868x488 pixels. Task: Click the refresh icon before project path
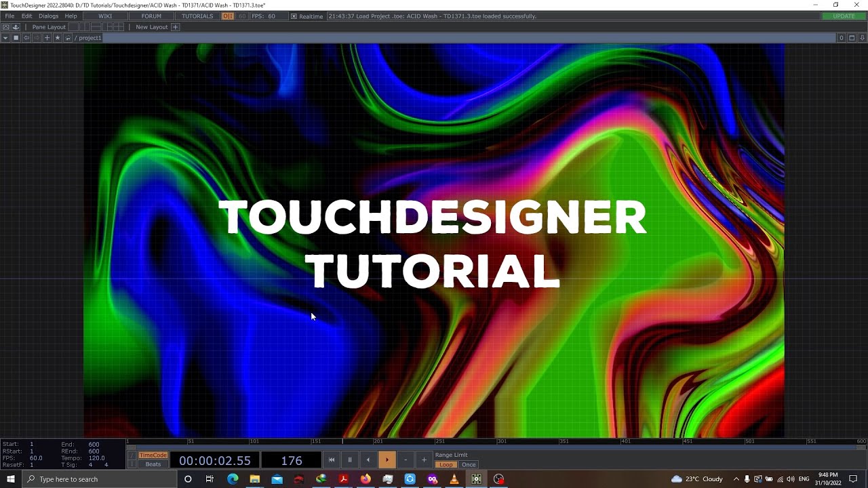pyautogui.click(x=68, y=38)
